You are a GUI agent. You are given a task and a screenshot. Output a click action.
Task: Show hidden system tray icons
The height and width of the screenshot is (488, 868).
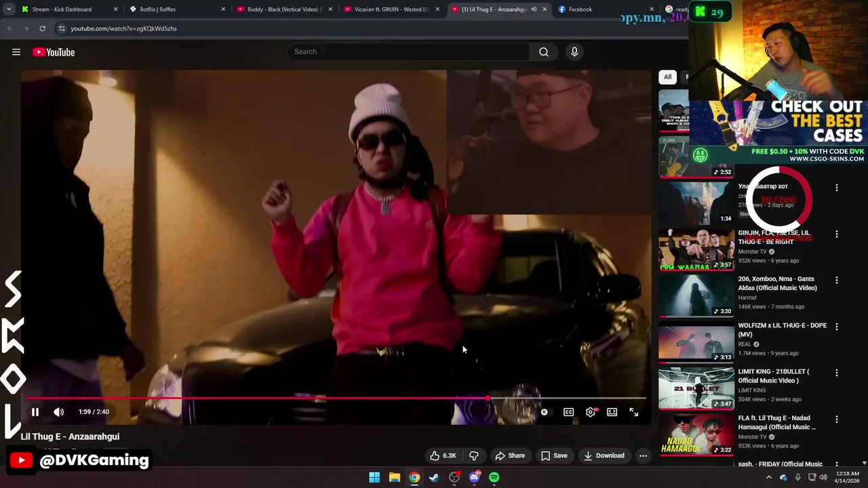click(x=768, y=477)
